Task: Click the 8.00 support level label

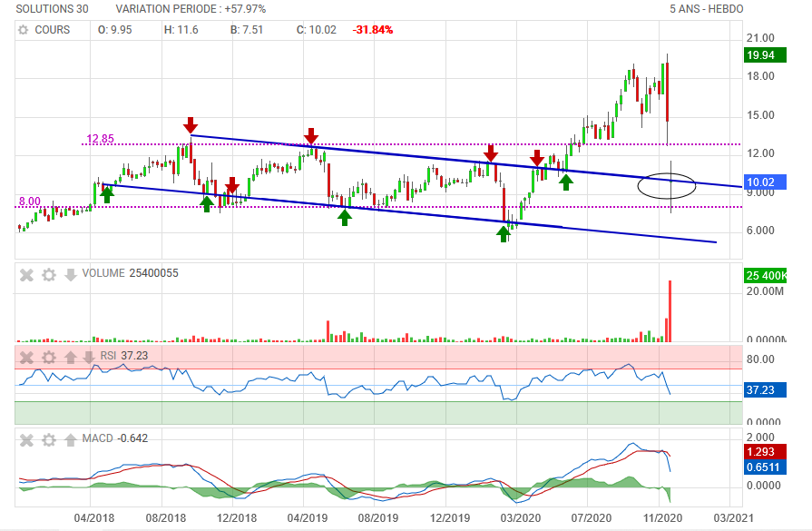Action: coord(30,201)
